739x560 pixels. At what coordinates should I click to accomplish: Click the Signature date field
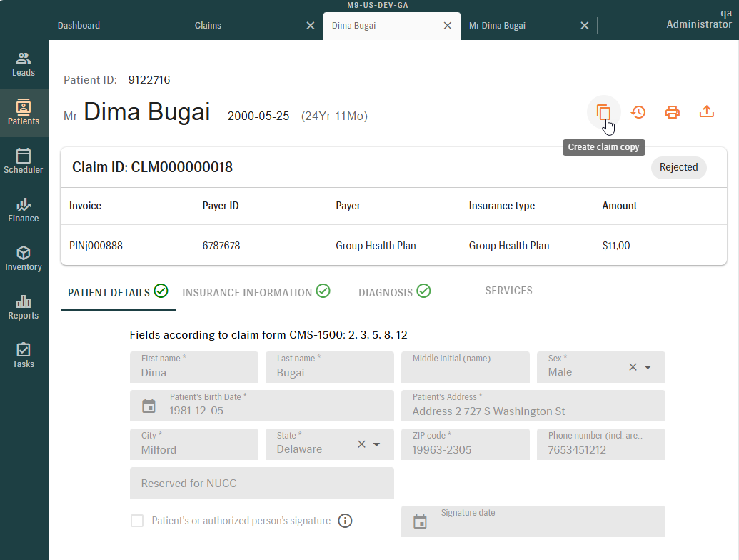click(x=533, y=521)
